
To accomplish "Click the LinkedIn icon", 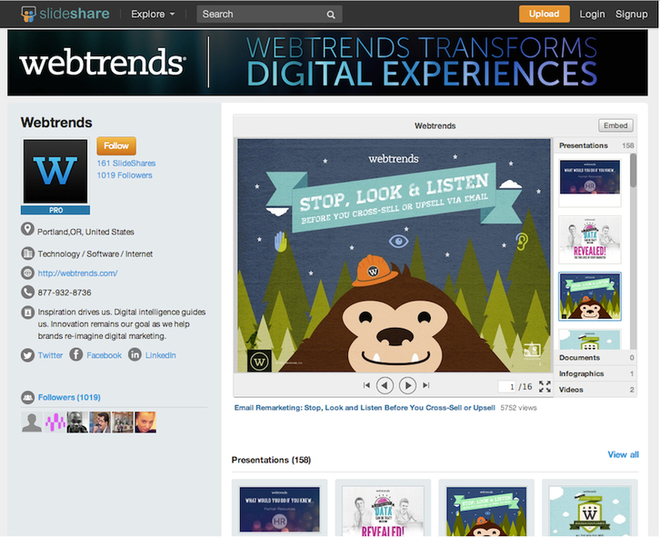I will [x=135, y=354].
